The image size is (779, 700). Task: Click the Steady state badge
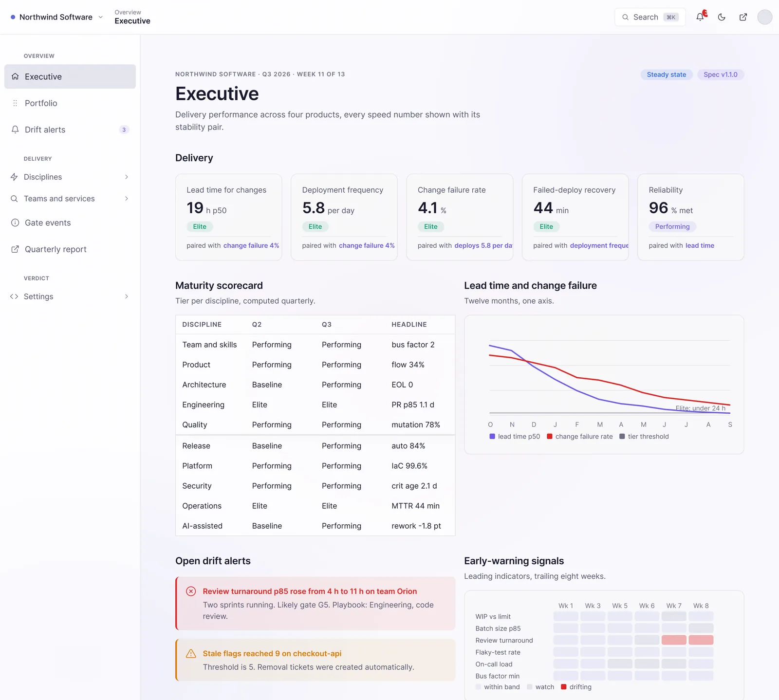[x=667, y=74]
